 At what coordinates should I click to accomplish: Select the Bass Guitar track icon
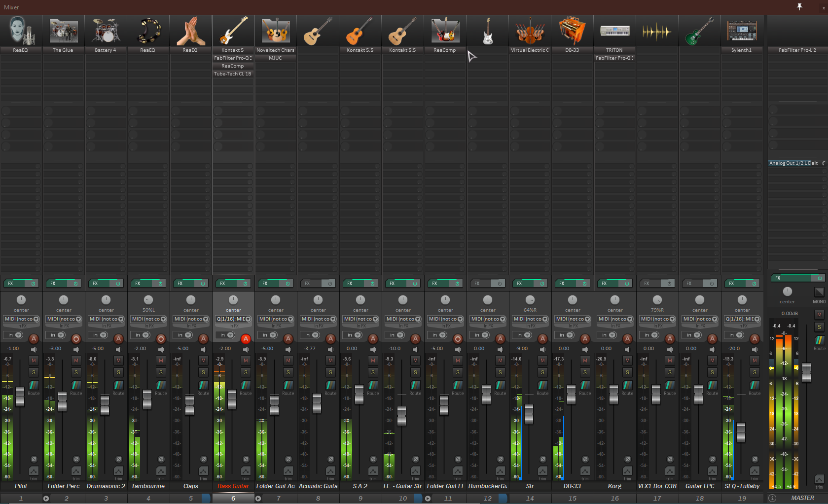[233, 31]
